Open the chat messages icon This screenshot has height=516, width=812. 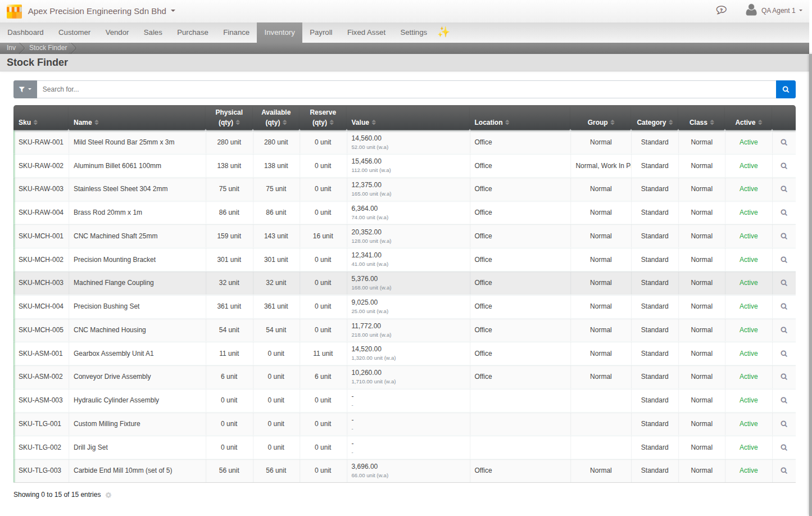point(721,10)
